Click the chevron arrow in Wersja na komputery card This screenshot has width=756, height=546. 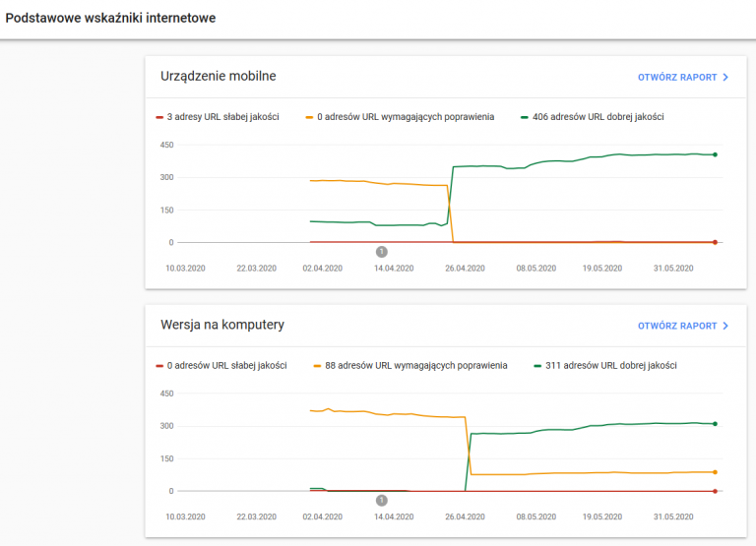[x=725, y=326]
